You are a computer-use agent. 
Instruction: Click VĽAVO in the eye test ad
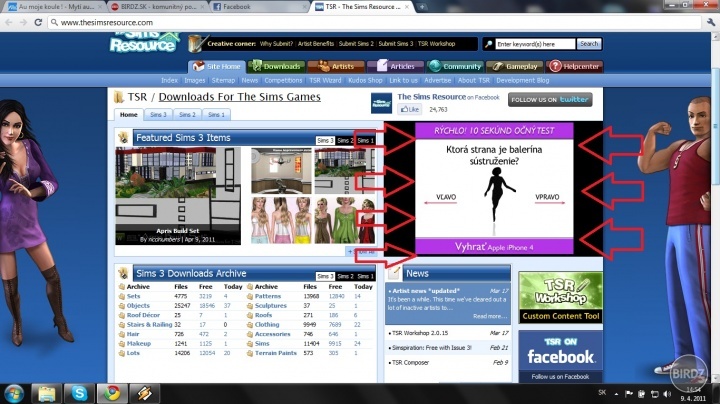pyautogui.click(x=444, y=198)
